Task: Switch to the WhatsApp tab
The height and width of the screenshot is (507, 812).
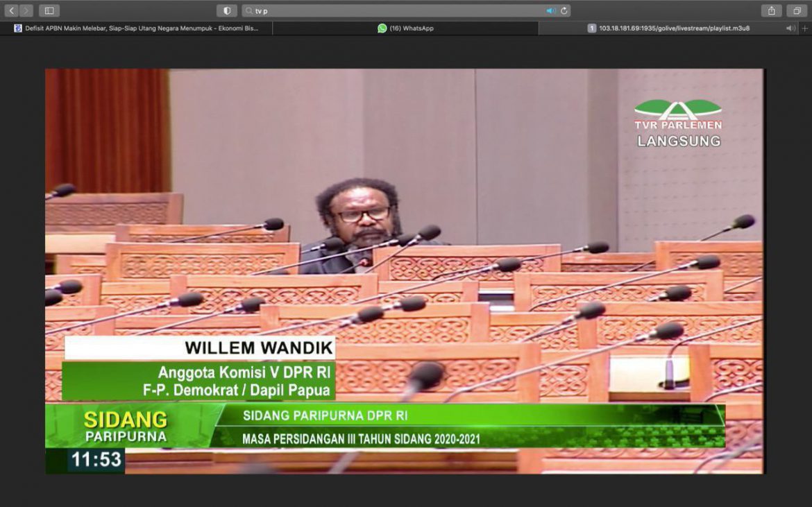Action: [x=406, y=28]
